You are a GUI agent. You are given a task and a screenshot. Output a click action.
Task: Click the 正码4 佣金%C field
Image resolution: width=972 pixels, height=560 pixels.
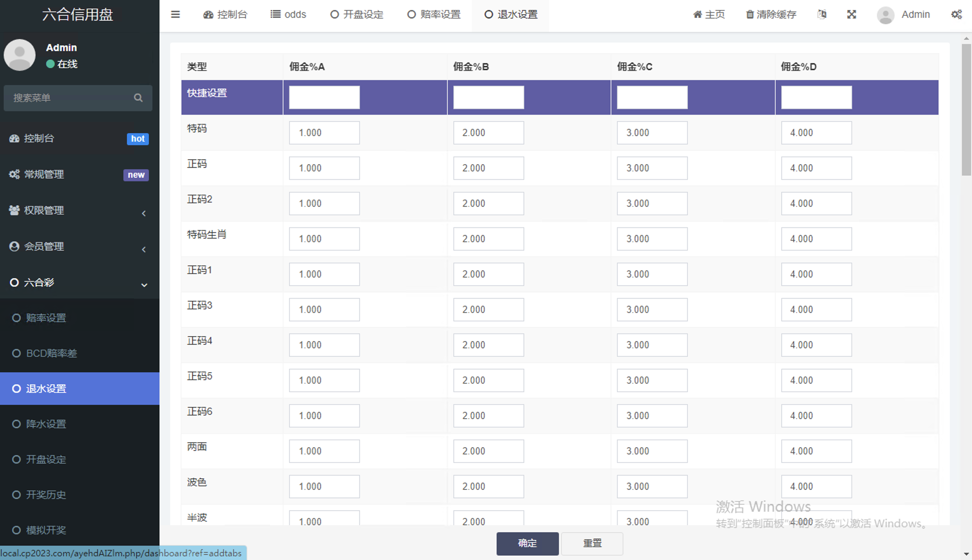click(652, 345)
